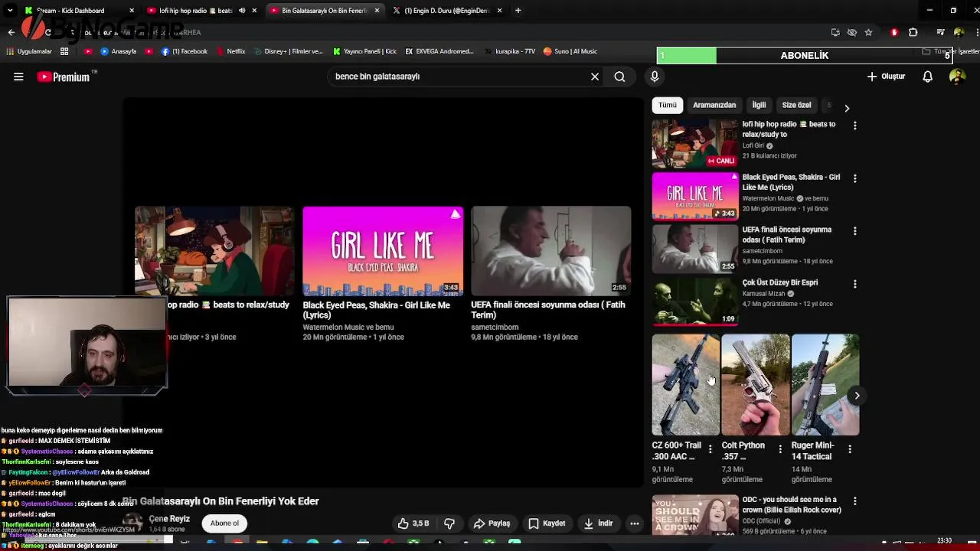980x551 pixels.
Task: Open the Disney+ bookmark
Action: point(288,51)
